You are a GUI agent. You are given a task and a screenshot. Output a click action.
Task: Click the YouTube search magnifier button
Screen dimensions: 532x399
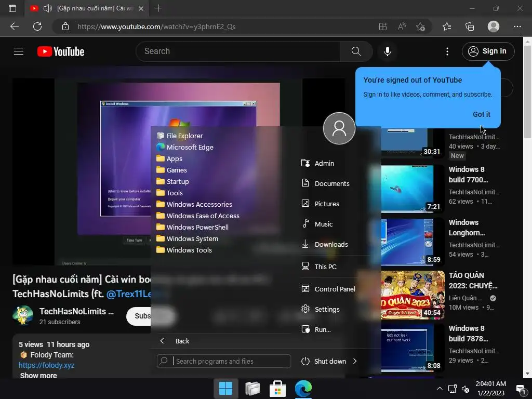click(356, 51)
